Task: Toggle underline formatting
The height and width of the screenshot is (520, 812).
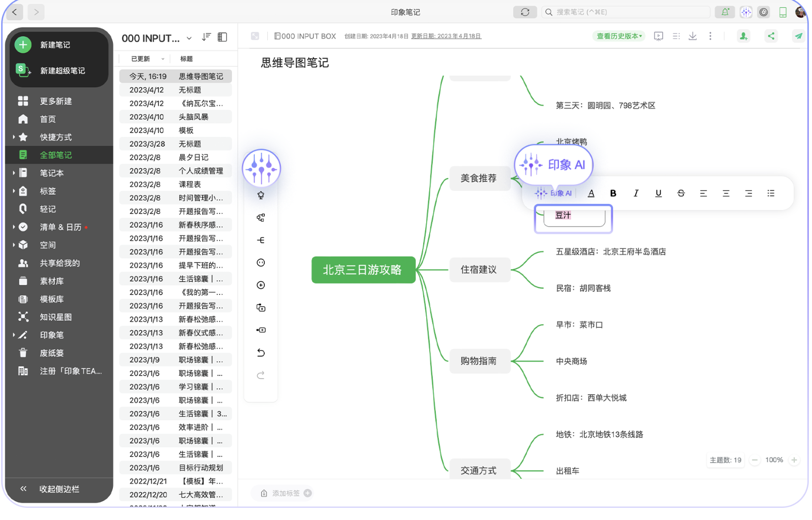Action: coord(658,193)
